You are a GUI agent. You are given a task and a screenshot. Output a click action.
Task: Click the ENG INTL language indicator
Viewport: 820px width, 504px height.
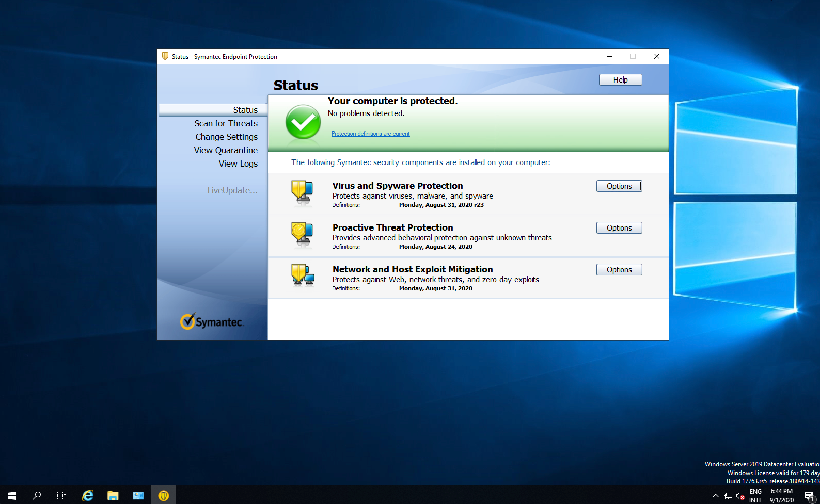(x=755, y=496)
